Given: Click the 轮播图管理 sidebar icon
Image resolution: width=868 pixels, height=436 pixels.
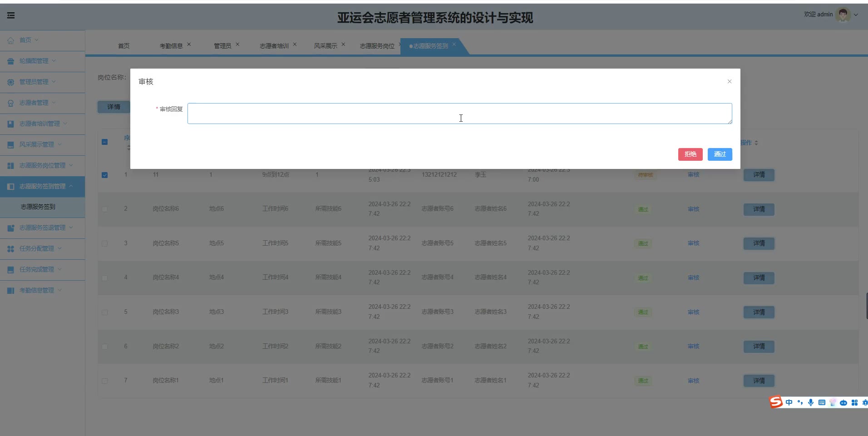Looking at the screenshot, I should click(11, 61).
